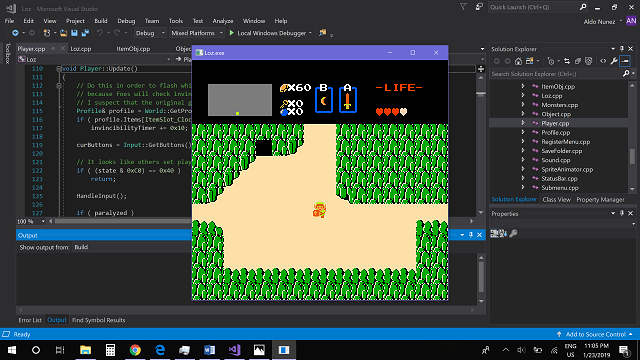Open File Explorer from the taskbar
Screen dimensions: 640x360
coord(85,350)
